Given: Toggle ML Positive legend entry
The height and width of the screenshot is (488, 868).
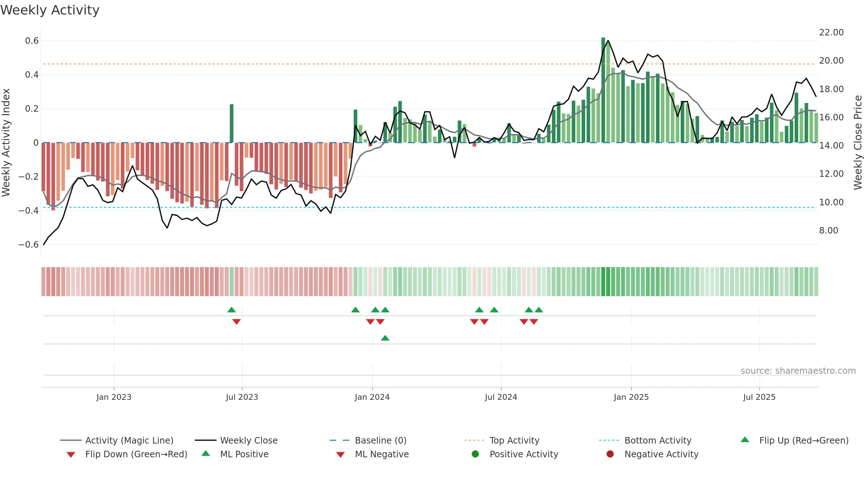Looking at the screenshot, I should coord(235,454).
